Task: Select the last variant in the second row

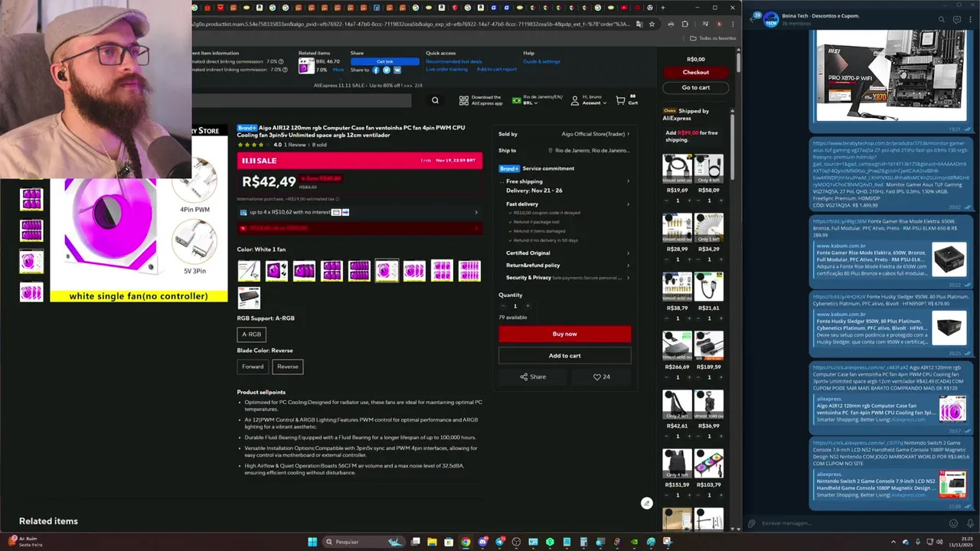Action: click(249, 297)
